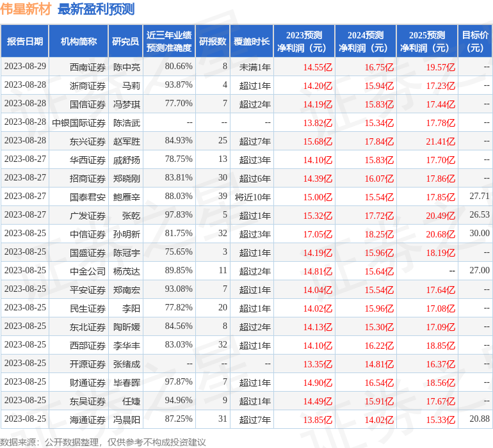Click the 2024预测净利润 column header
Screen dimensions: 493x448
click(x=366, y=41)
